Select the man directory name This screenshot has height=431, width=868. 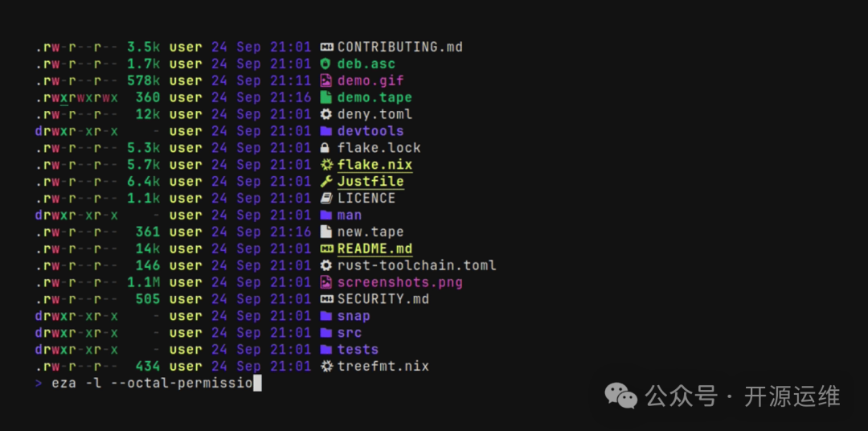click(x=350, y=215)
